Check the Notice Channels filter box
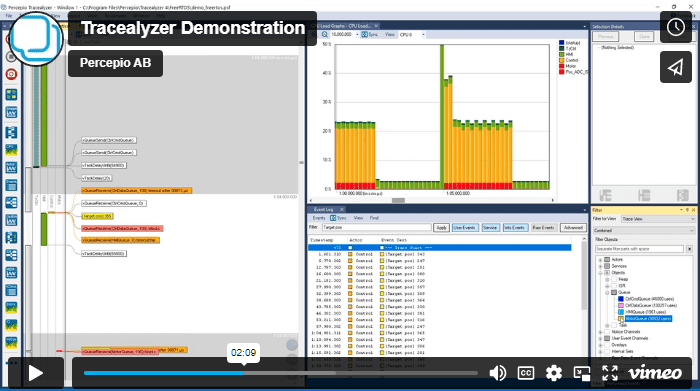The width and height of the screenshot is (700, 391). point(607,332)
